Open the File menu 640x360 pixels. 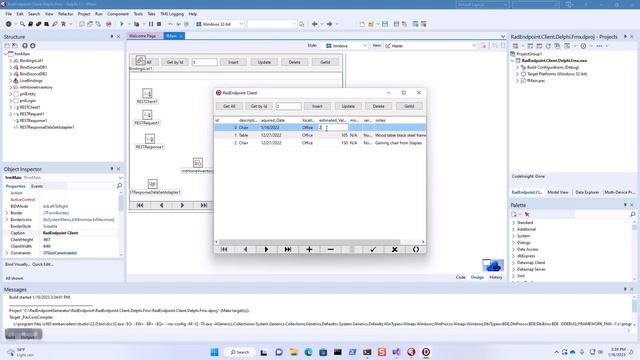9,14
